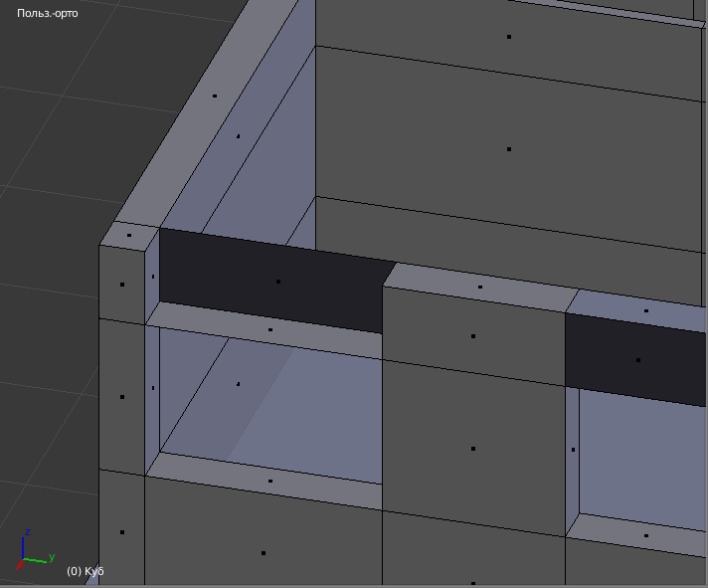The height and width of the screenshot is (588, 708).
Task: Select the right window's bottom sill face
Action: [x=645, y=535]
